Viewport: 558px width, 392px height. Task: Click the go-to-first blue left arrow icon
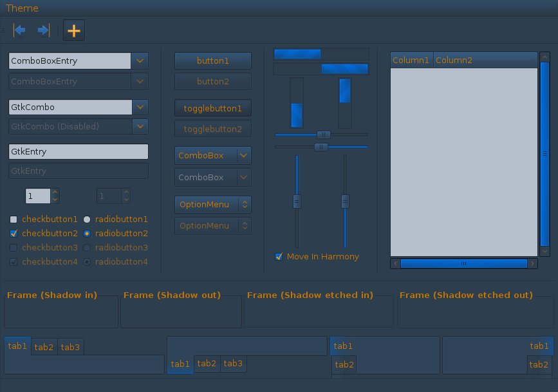point(19,30)
